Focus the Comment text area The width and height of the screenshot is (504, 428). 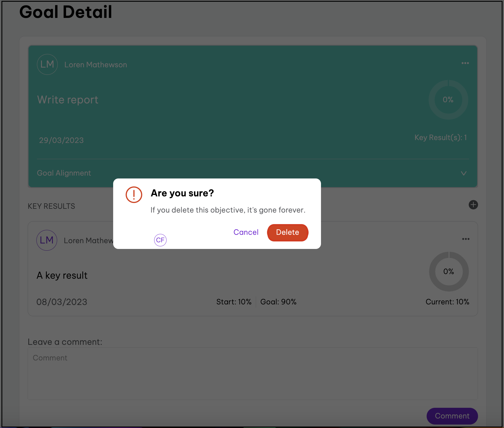pos(253,374)
